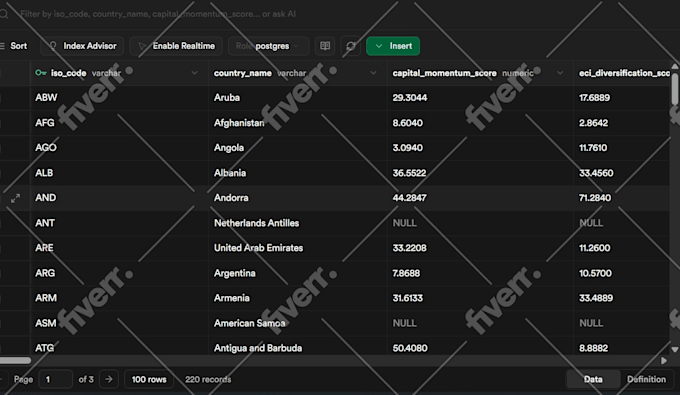Click the country_name column header
The image size is (680, 395).
tap(298, 73)
